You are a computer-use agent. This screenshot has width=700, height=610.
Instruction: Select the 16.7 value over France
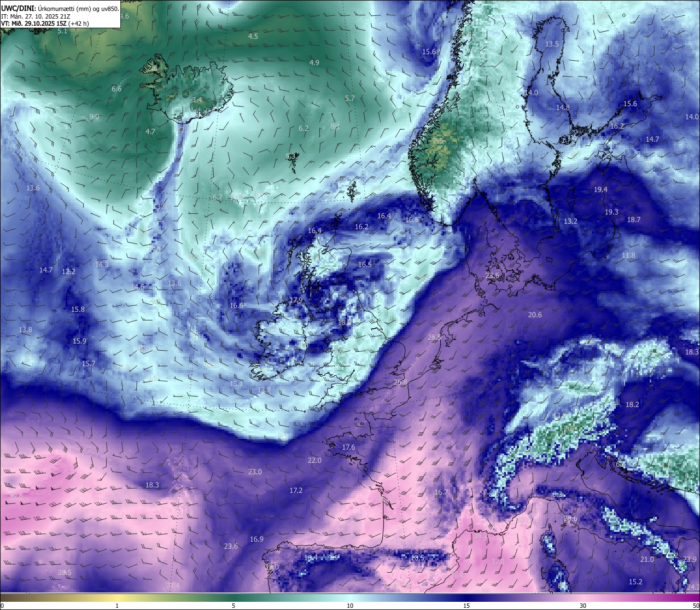click(x=441, y=492)
